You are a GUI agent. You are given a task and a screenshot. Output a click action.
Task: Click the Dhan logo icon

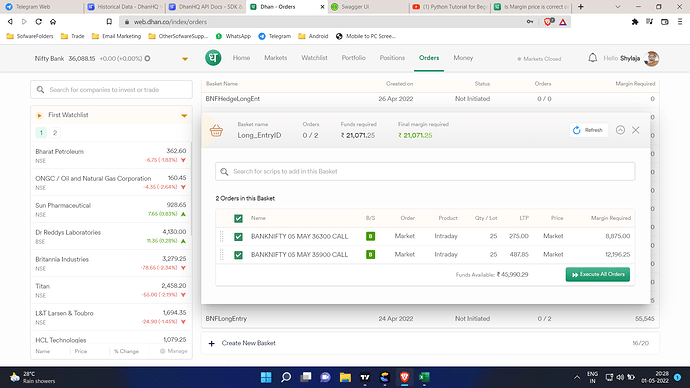(x=213, y=58)
